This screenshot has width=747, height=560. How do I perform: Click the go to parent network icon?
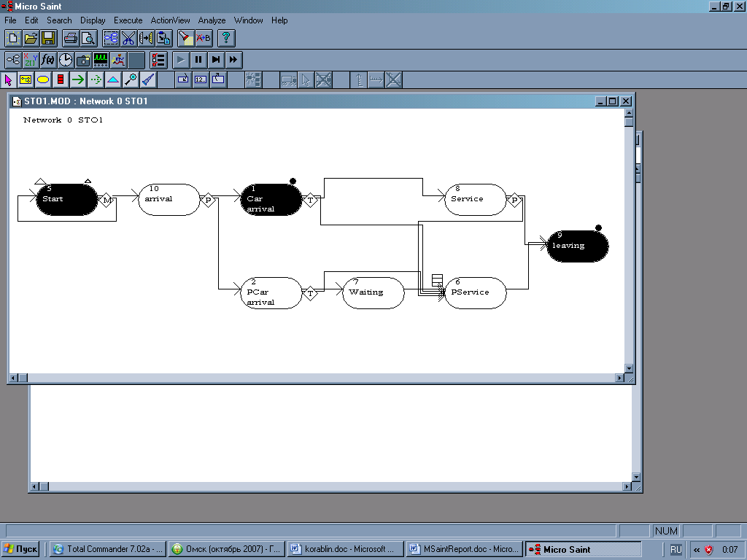tap(218, 80)
